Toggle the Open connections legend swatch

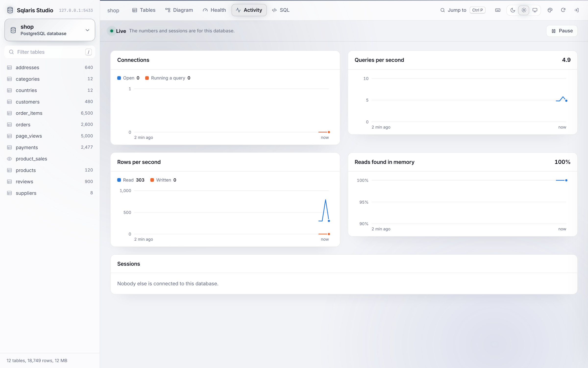tap(119, 78)
